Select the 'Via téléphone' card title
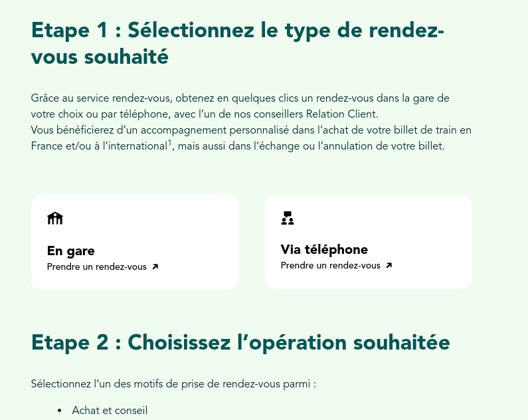The width and height of the screenshot is (528, 420). 324,250
